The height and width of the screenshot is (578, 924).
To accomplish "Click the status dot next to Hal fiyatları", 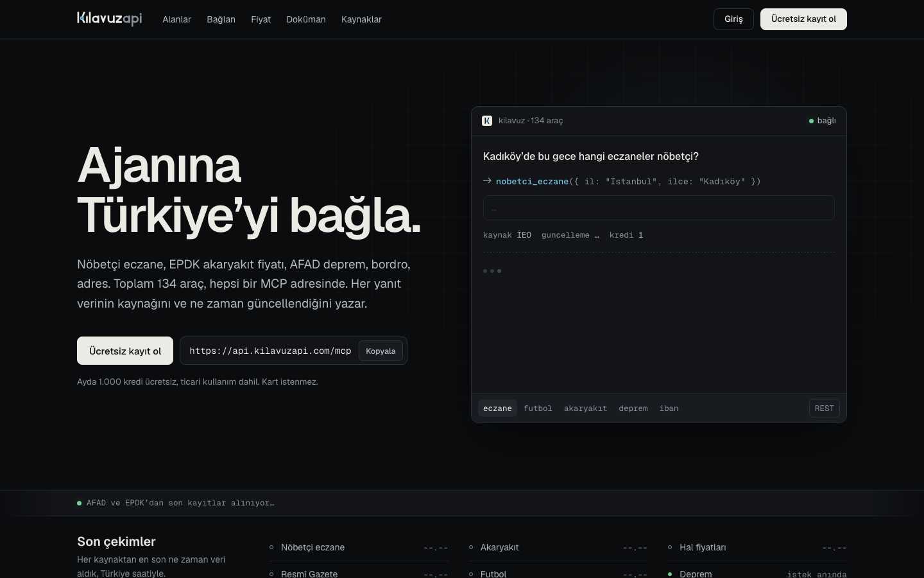I will click(670, 547).
